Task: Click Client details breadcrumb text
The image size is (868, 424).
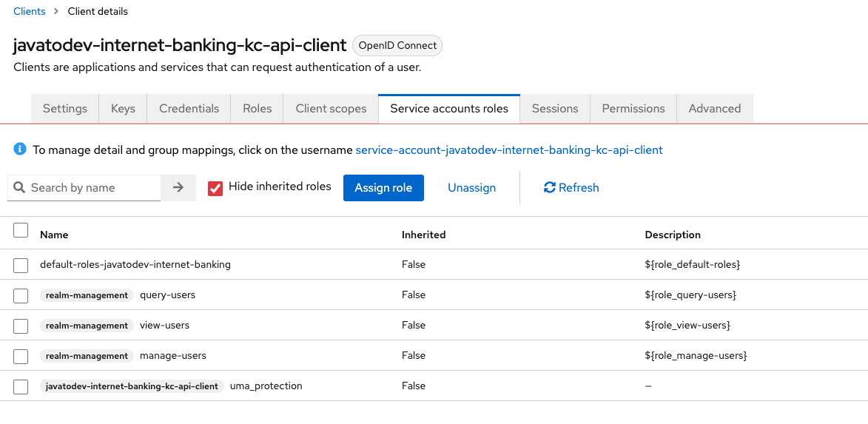Action: click(x=98, y=11)
